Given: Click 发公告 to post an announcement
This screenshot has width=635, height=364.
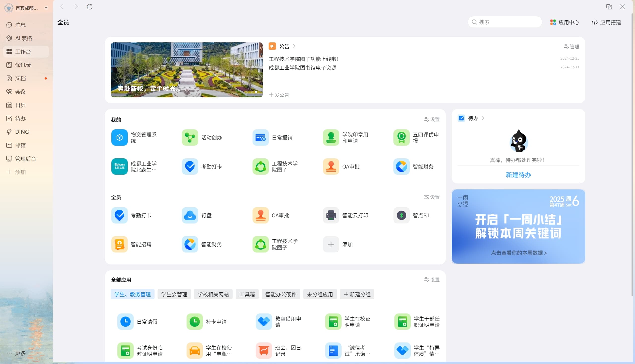Looking at the screenshot, I should (279, 95).
